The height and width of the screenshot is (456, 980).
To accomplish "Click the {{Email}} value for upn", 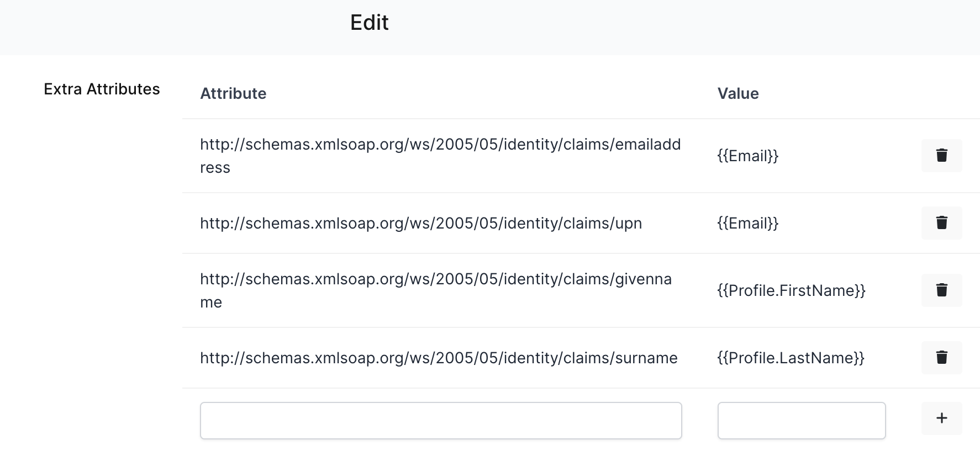I will tap(747, 223).
